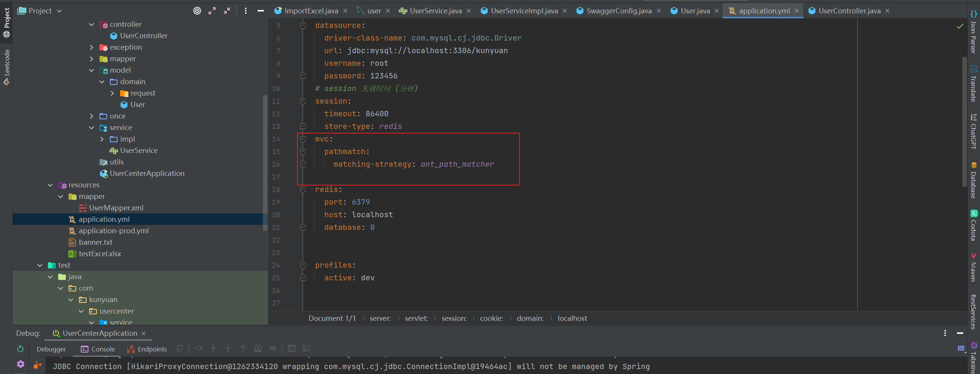Click the editor vertical scrollbar
980x374 pixels.
point(965,122)
